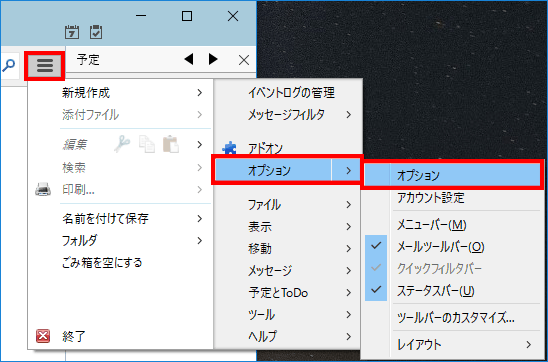Go to previous day arrow in 予定 pane

tap(189, 59)
